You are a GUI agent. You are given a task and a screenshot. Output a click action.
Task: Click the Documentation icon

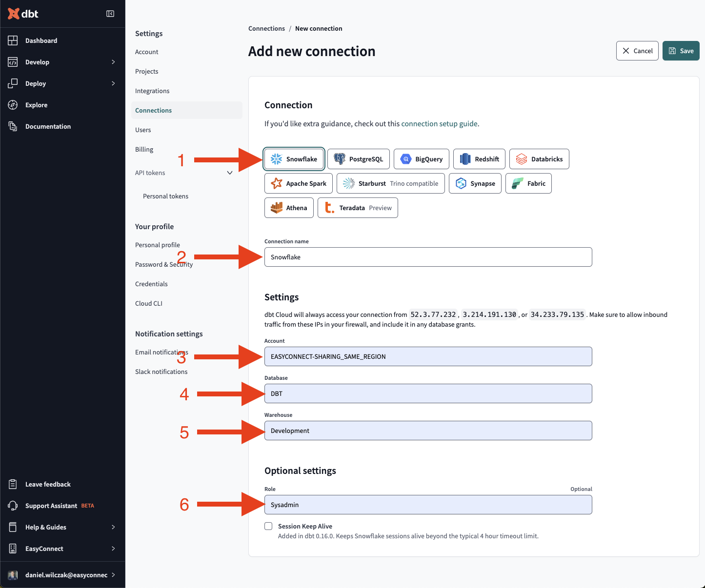pos(13,126)
